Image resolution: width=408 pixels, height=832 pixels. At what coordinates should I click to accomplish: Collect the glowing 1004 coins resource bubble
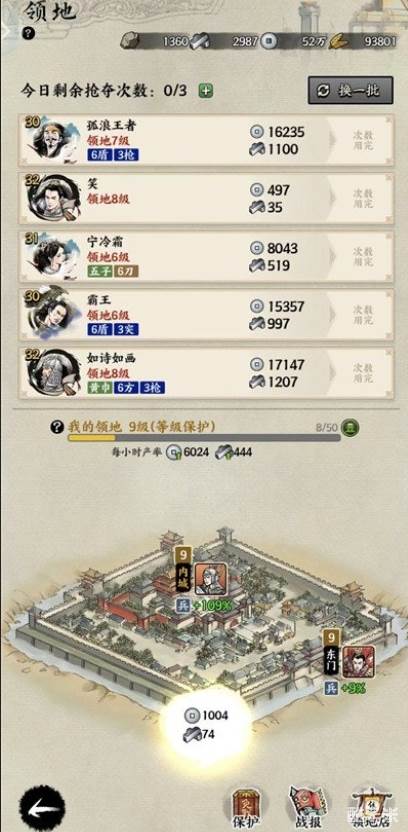coord(206,725)
